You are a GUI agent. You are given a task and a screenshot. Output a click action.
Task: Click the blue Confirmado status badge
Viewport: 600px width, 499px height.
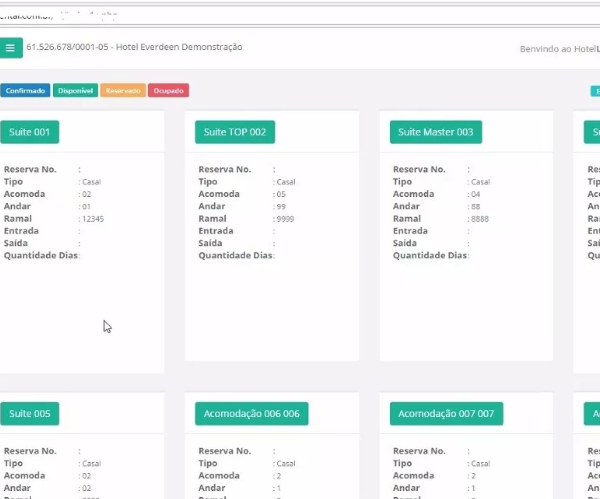[x=25, y=91]
